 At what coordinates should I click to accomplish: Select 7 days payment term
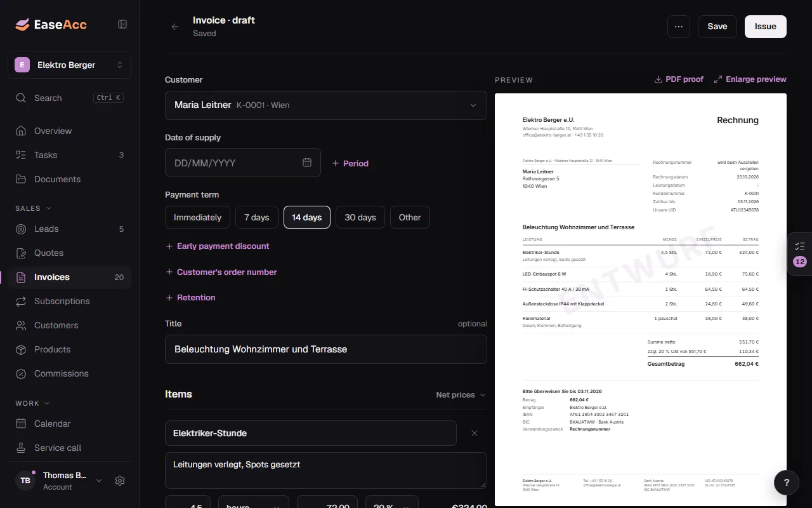point(257,217)
